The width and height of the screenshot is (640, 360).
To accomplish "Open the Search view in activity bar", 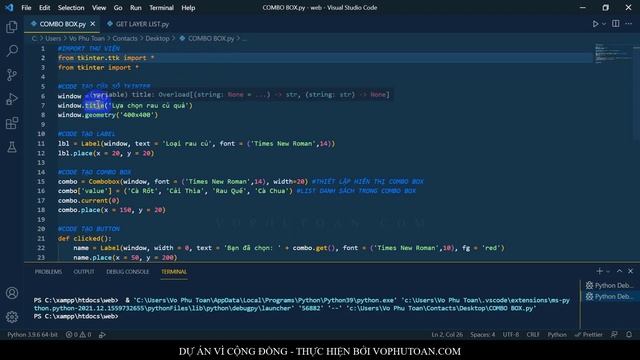I will coord(12,51).
